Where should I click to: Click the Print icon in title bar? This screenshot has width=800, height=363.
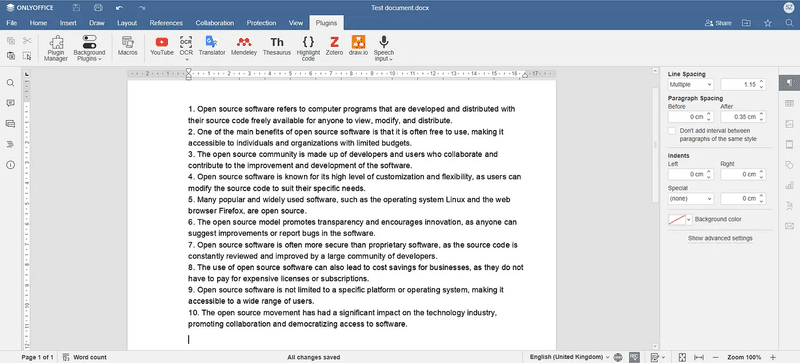point(98,8)
